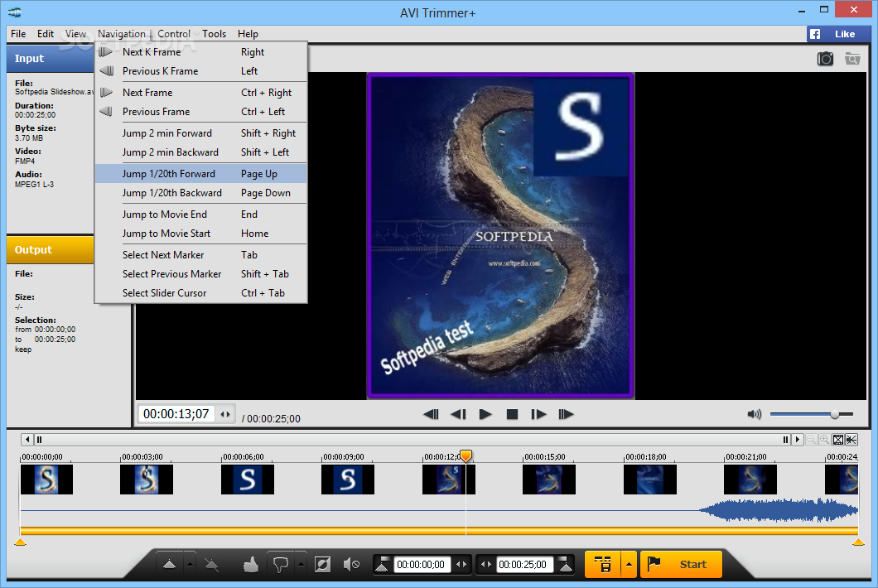Stop video playback
The height and width of the screenshot is (588, 878).
pyautogui.click(x=512, y=414)
